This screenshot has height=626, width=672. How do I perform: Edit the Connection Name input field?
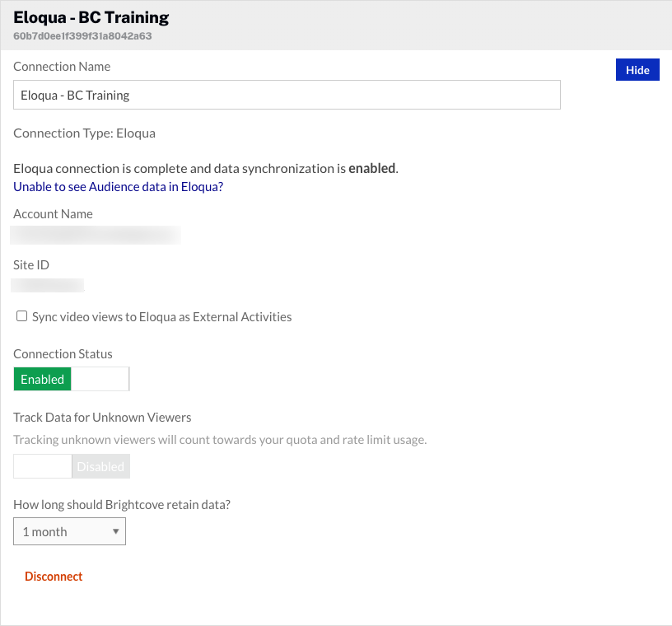[x=287, y=95]
